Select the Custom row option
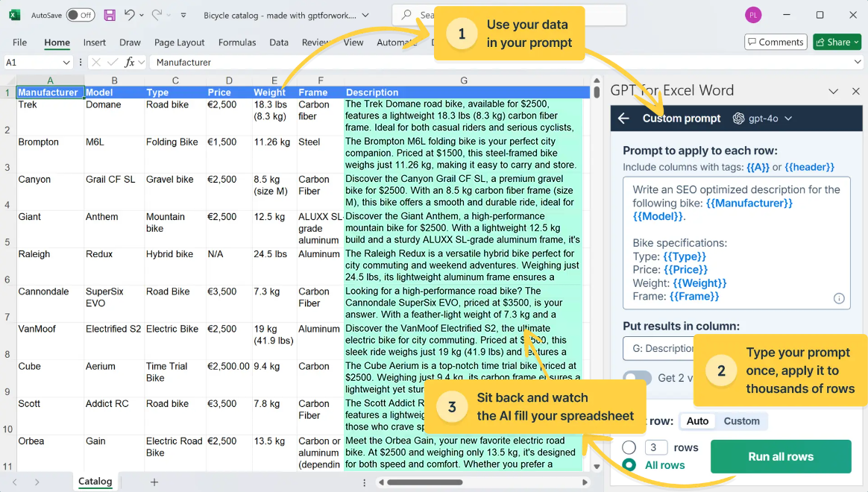 [x=742, y=421]
